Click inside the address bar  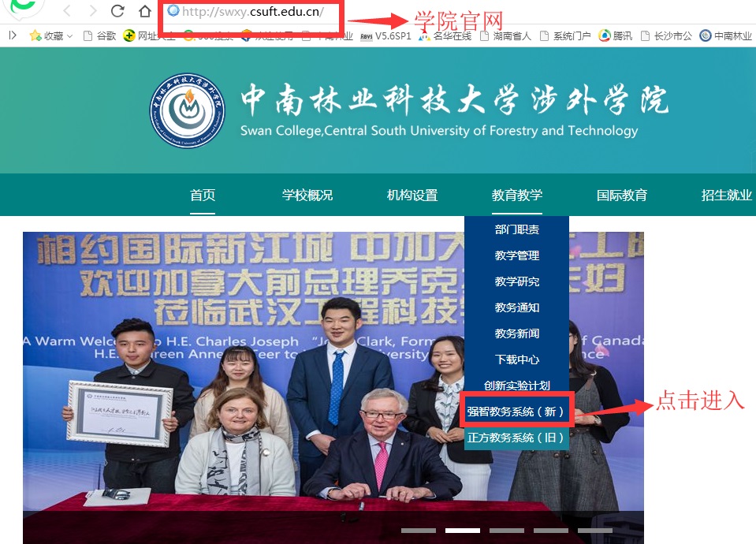coord(252,13)
